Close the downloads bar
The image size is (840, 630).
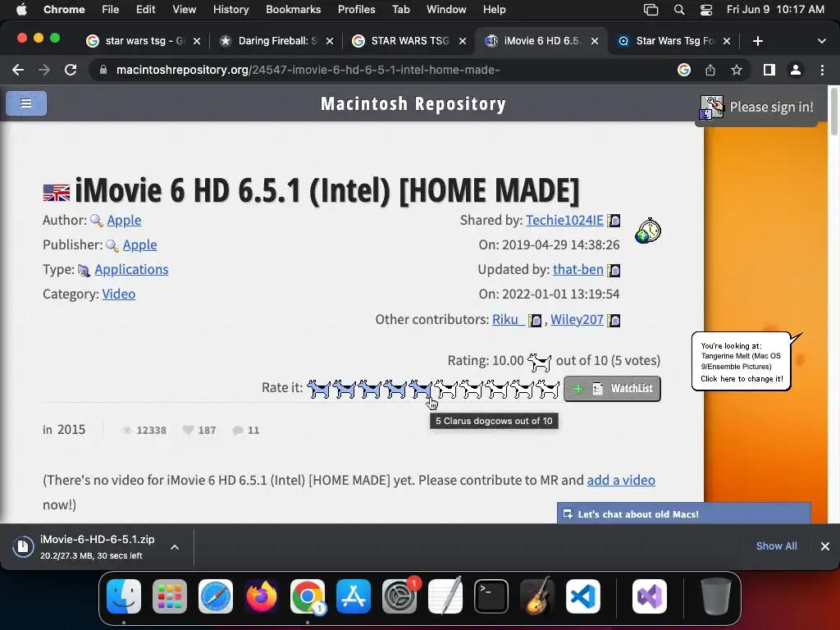point(825,546)
